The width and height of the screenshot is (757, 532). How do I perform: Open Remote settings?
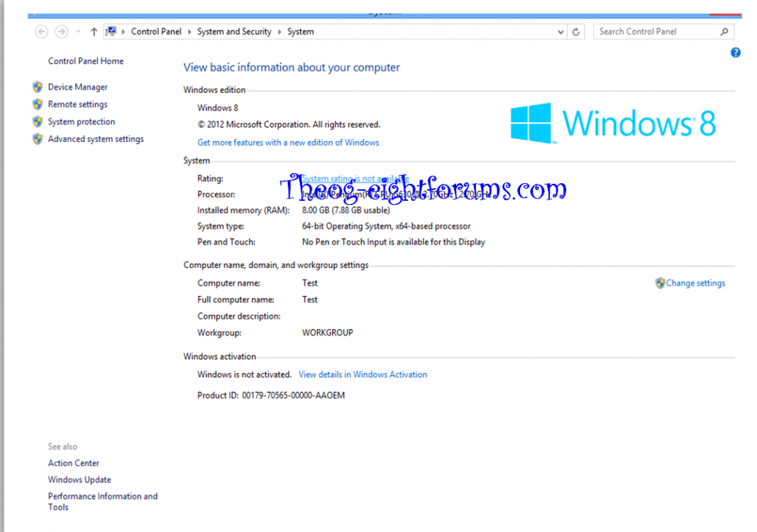tap(77, 104)
